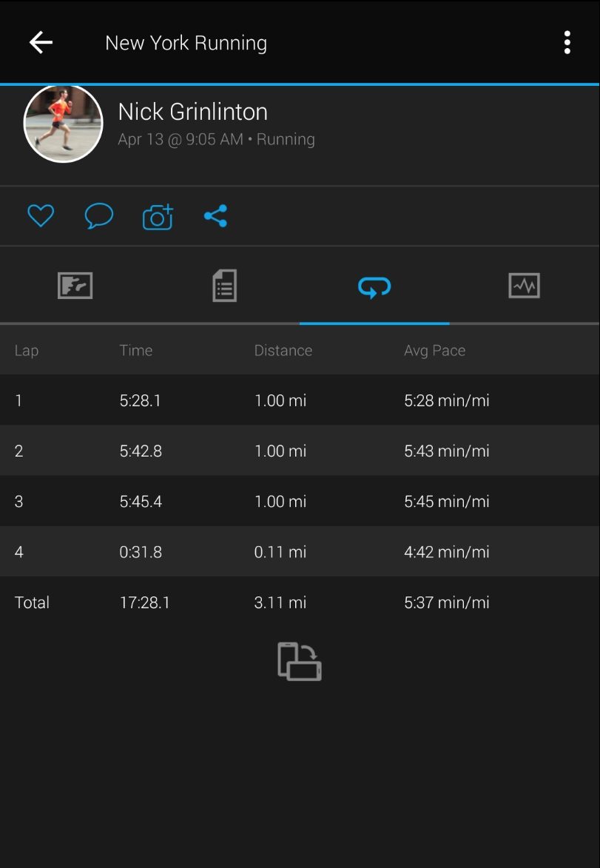The height and width of the screenshot is (868, 600).
Task: Tap the New York Running title
Action: 186,43
